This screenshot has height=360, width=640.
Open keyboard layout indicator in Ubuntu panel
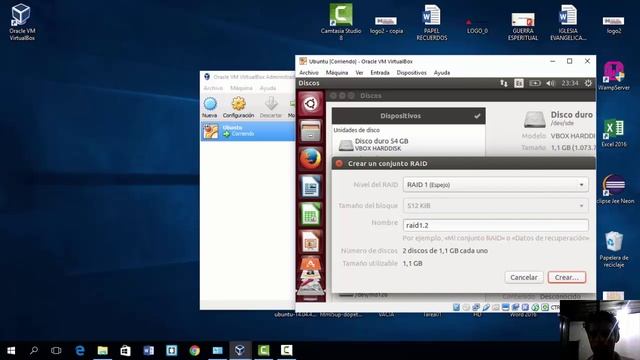point(519,83)
